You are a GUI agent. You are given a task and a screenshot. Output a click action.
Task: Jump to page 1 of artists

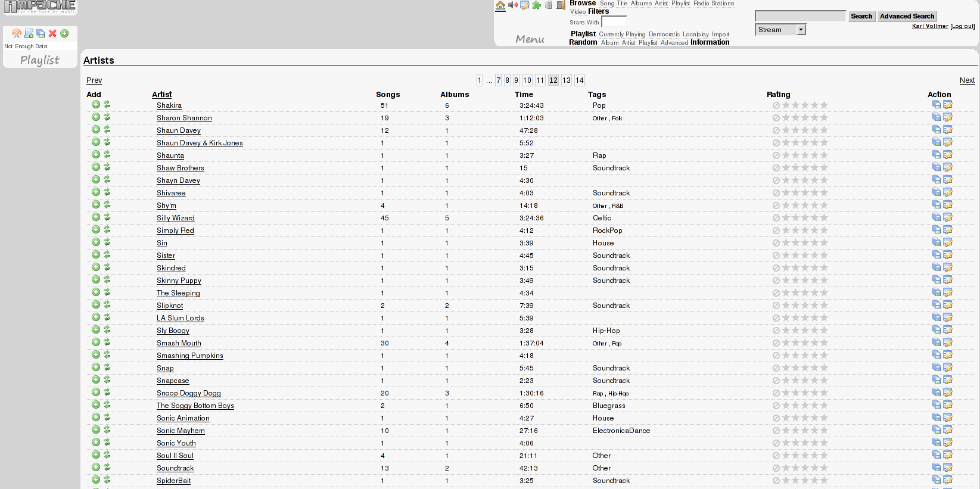[x=480, y=80]
